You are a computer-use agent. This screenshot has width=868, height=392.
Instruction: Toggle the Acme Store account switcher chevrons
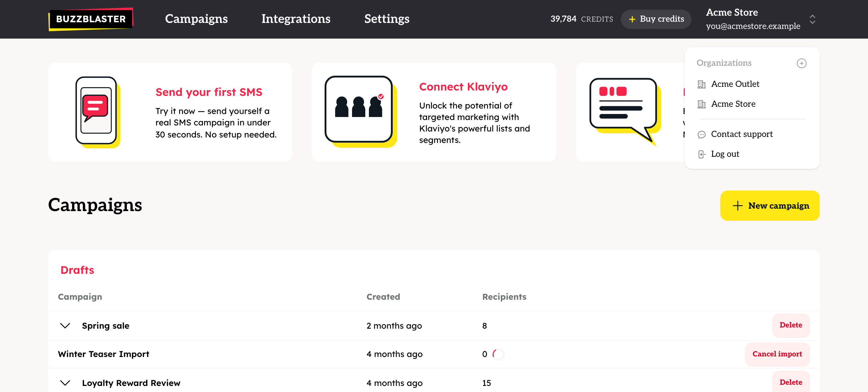(x=813, y=19)
